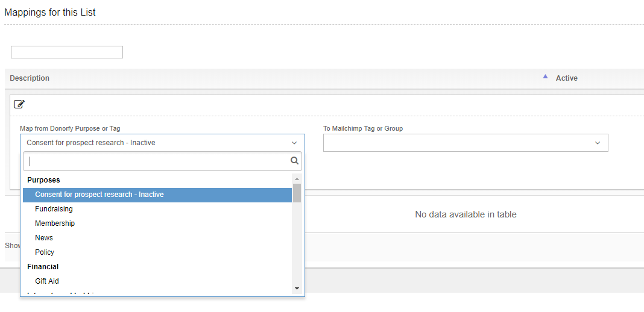This screenshot has height=312, width=644.
Task: Select Policy in the Purposes group
Action: 45,252
